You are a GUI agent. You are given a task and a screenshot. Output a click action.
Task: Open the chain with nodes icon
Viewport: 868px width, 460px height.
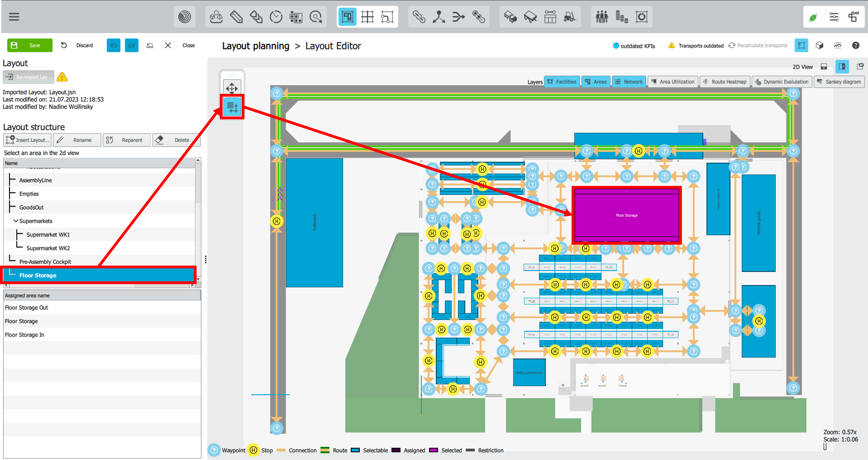[478, 17]
